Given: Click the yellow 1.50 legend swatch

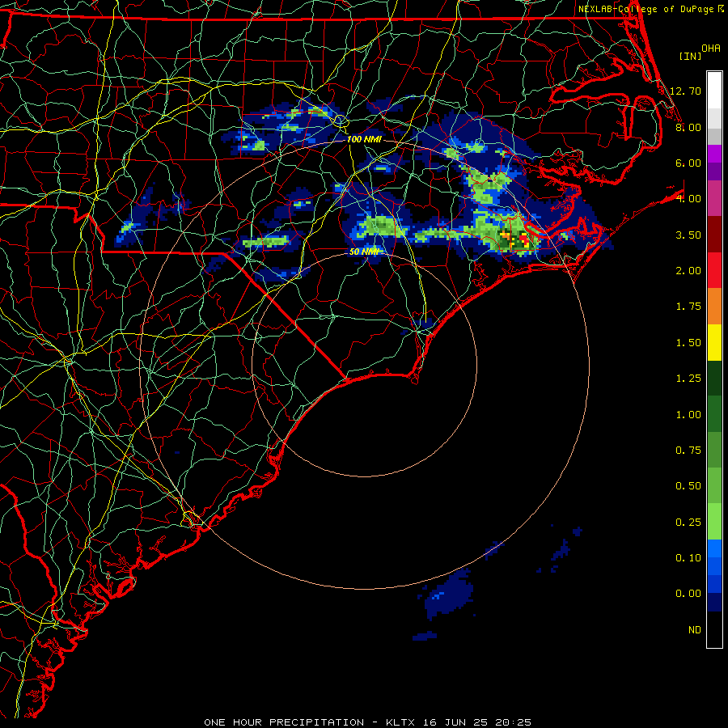Looking at the screenshot, I should (x=714, y=342).
